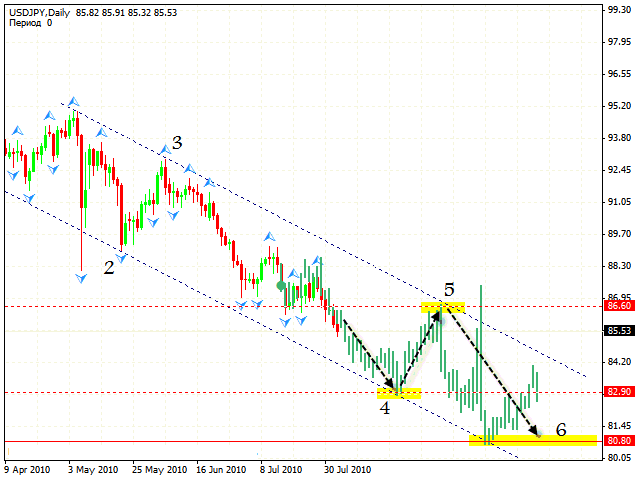Click the 92.45 price axis label
The image size is (642, 479).
point(619,170)
